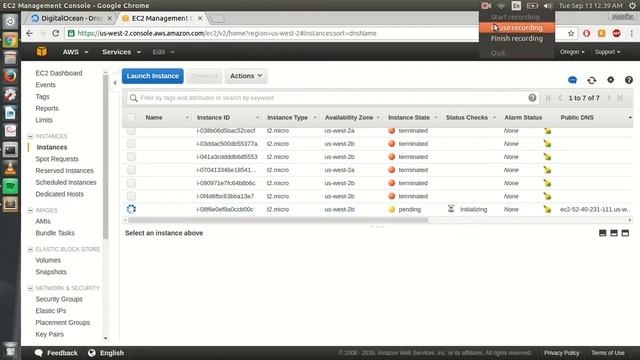The width and height of the screenshot is (640, 360).
Task: Click the AWS cube home icon
Action: pyautogui.click(x=42, y=52)
